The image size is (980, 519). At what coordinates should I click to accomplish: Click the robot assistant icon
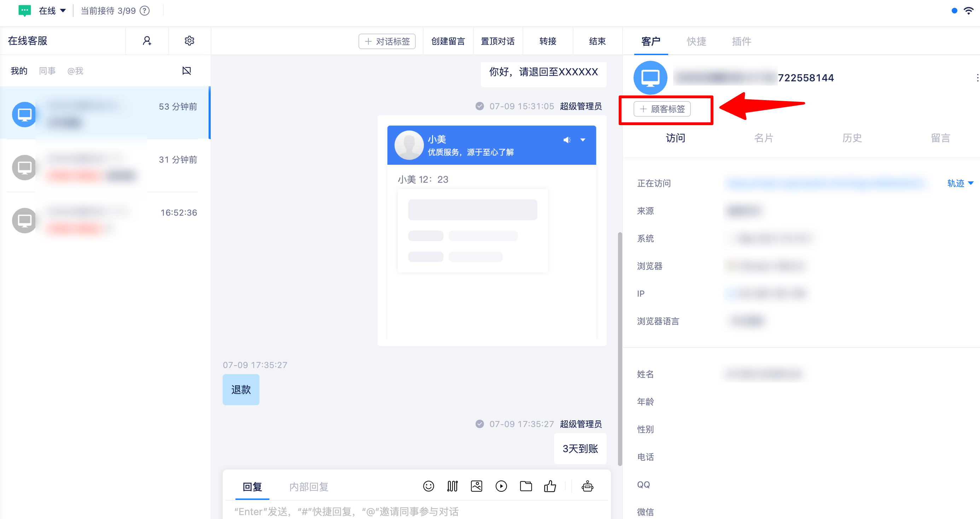click(x=587, y=486)
